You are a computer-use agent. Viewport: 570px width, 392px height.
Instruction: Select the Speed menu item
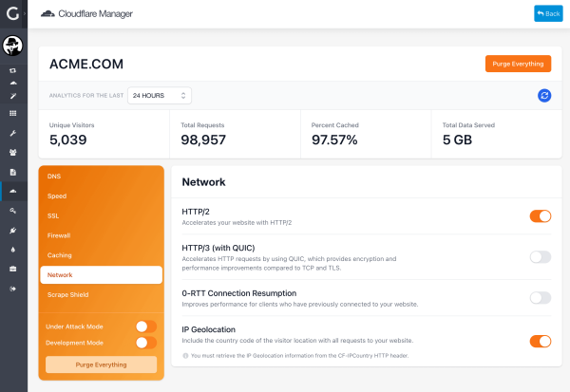[101, 196]
